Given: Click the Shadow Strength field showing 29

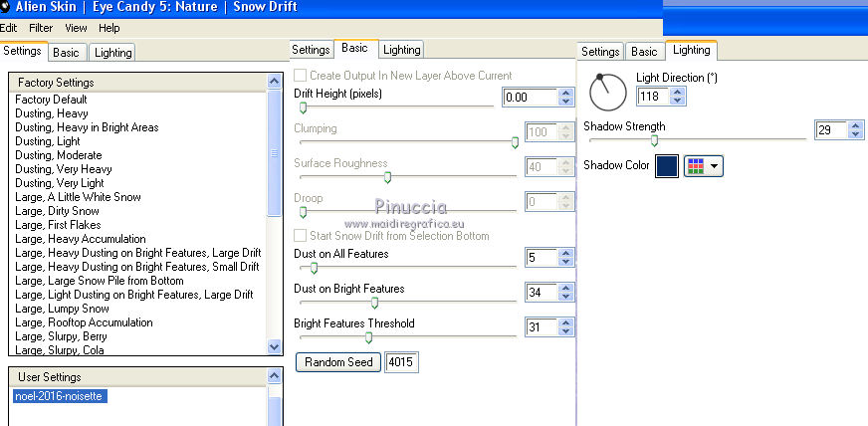Looking at the screenshot, I should click(831, 130).
